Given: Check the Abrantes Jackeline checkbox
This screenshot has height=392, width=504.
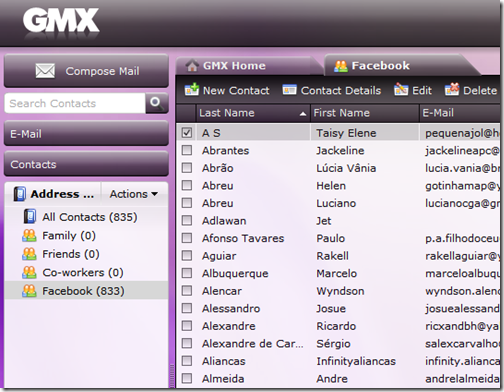Looking at the screenshot, I should pos(187,150).
